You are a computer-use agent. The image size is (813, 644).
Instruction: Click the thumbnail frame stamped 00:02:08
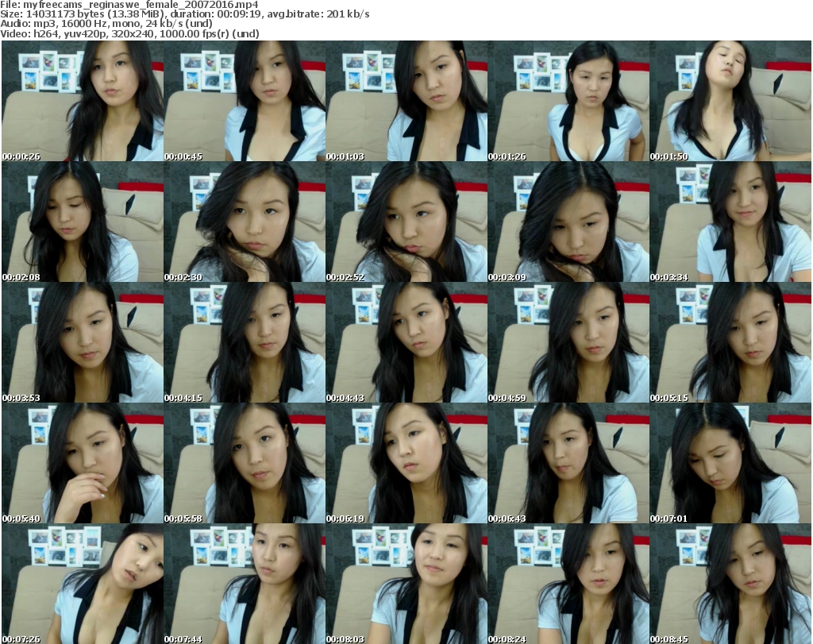pyautogui.click(x=83, y=222)
